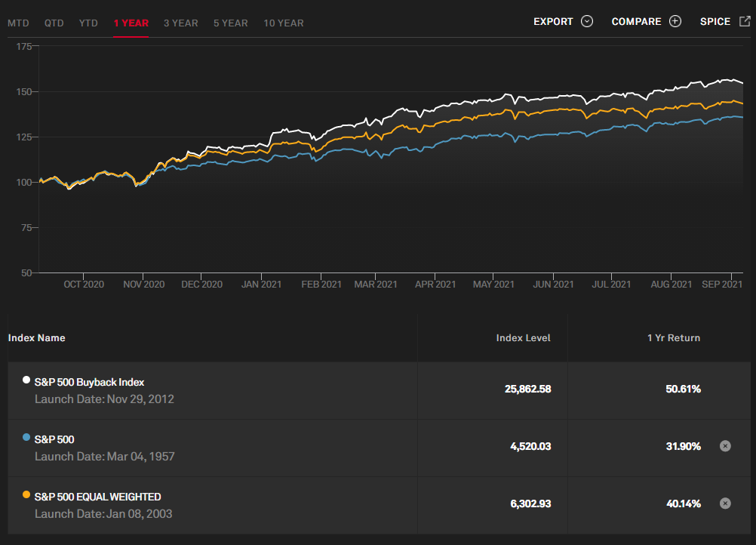Click the AUG 2021 axis label
Image resolution: width=756 pixels, height=545 pixels.
(671, 285)
